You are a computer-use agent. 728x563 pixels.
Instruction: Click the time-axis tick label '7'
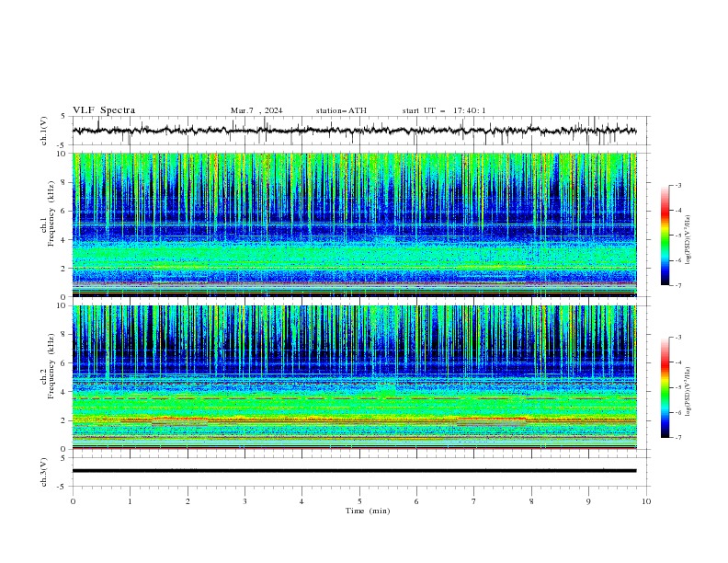[474, 501]
